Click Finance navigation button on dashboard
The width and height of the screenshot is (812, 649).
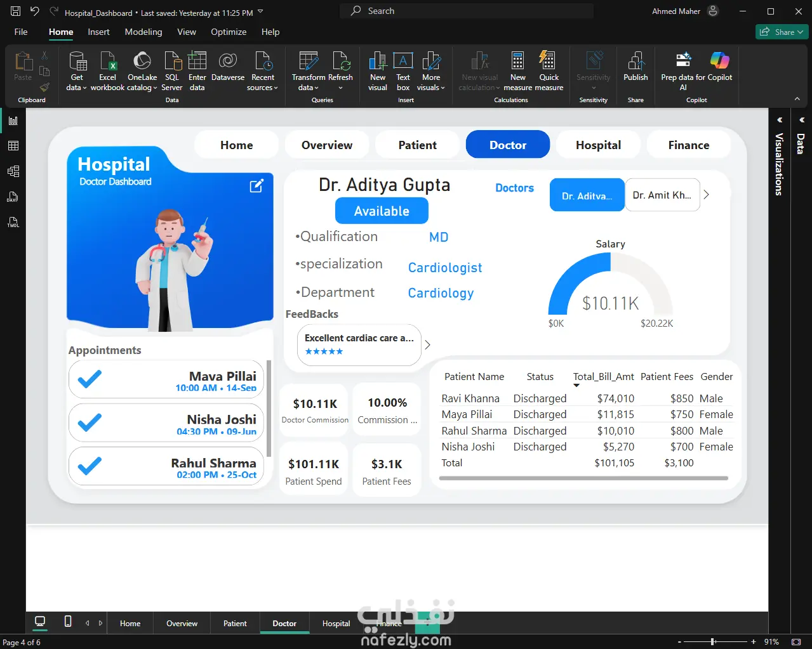pos(689,145)
